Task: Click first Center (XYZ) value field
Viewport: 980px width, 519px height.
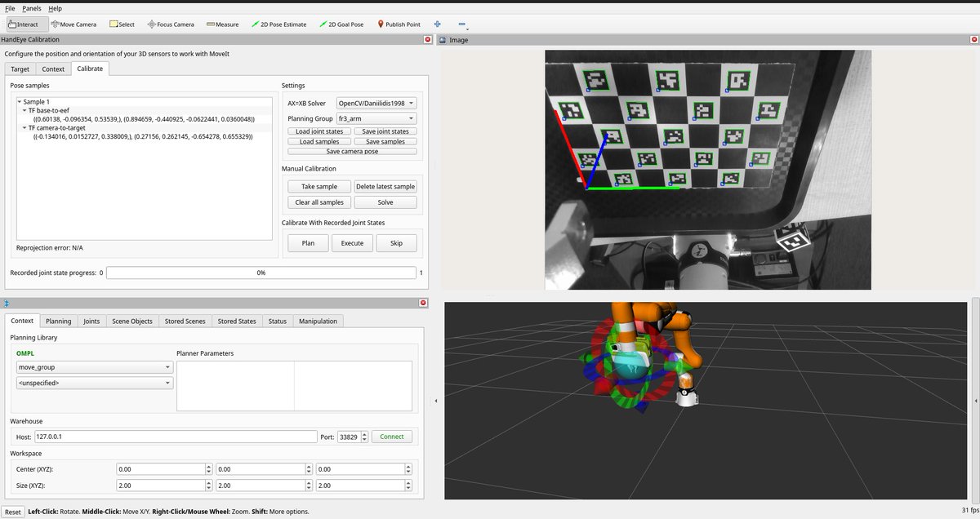Action: click(x=164, y=469)
